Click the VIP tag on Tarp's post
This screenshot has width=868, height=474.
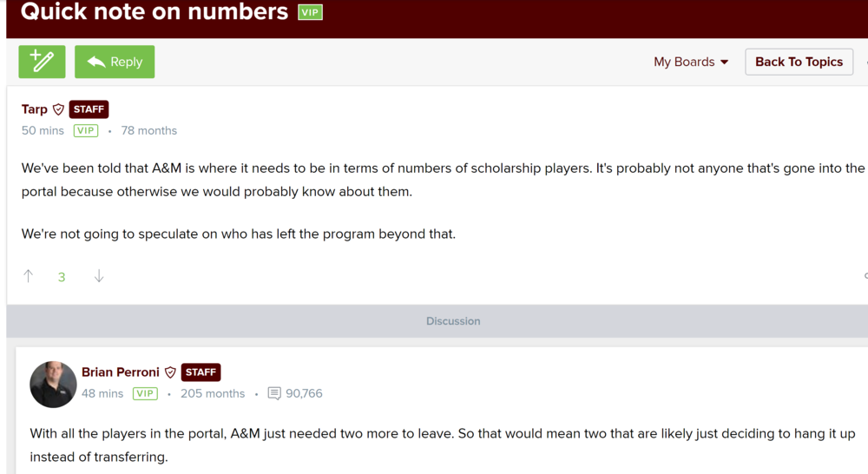pyautogui.click(x=85, y=130)
